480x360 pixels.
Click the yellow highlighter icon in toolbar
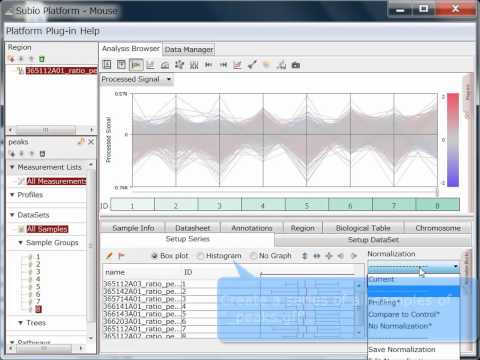pos(266,65)
